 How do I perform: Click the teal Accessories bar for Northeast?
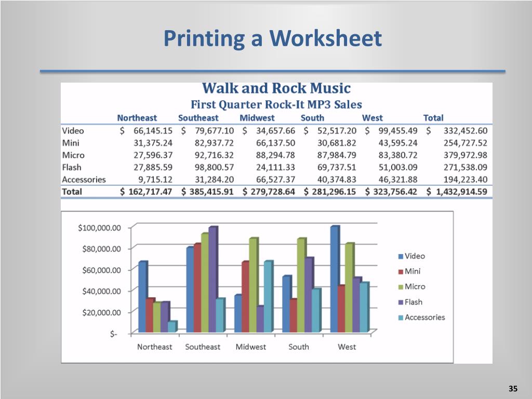tap(172, 326)
